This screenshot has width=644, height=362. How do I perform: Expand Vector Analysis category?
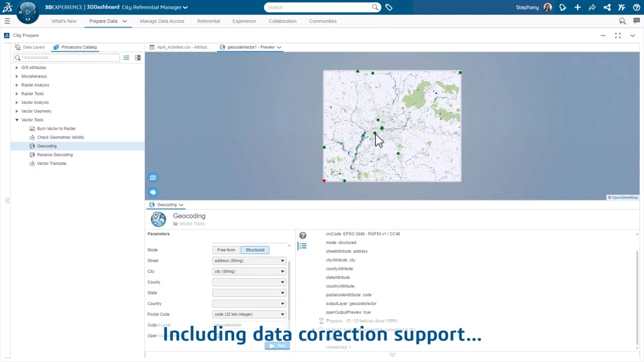(17, 103)
